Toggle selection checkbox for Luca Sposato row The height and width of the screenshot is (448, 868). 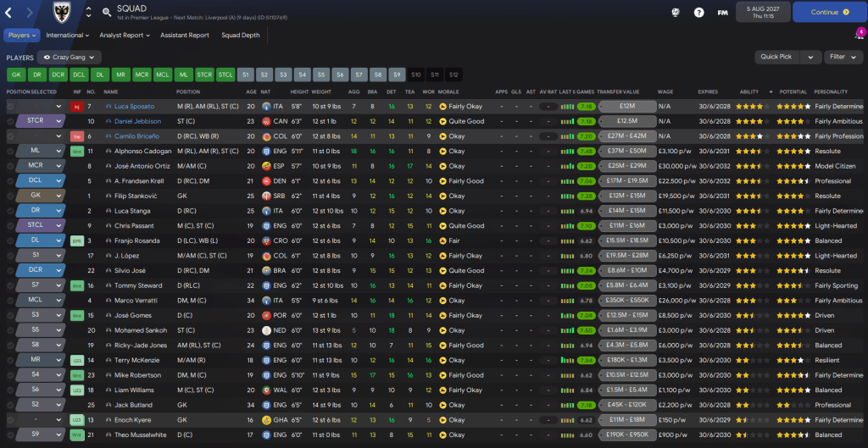point(10,107)
